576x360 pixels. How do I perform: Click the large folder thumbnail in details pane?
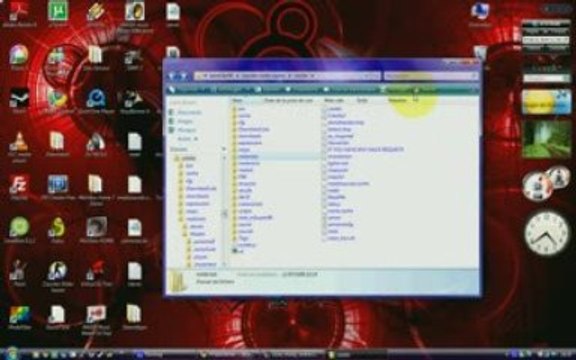click(x=177, y=281)
